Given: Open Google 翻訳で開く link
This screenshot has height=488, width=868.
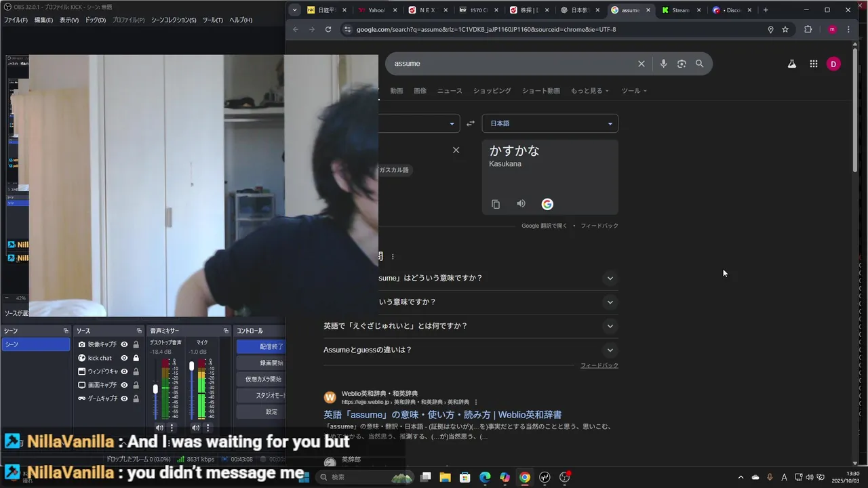Looking at the screenshot, I should click(x=544, y=226).
